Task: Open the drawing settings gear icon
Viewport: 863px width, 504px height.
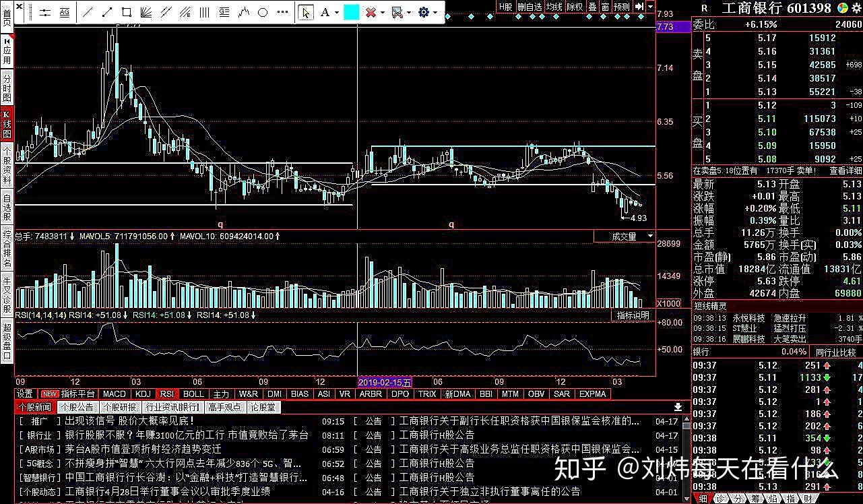Action: tap(424, 12)
